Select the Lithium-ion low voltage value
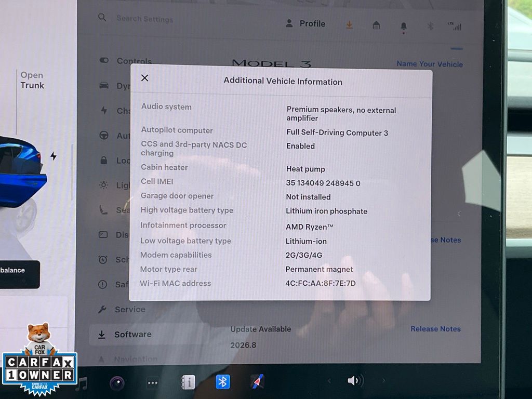 (x=306, y=241)
